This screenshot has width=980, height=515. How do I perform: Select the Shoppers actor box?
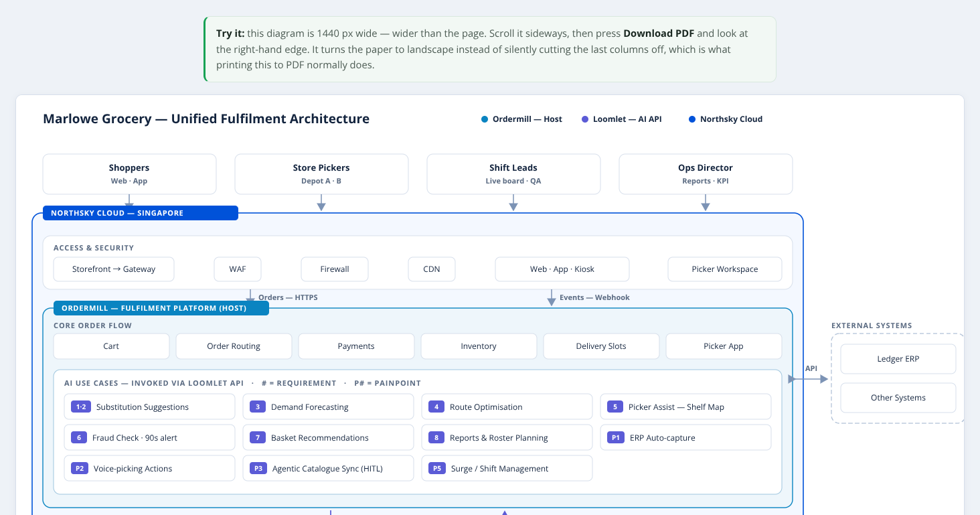pos(129,174)
